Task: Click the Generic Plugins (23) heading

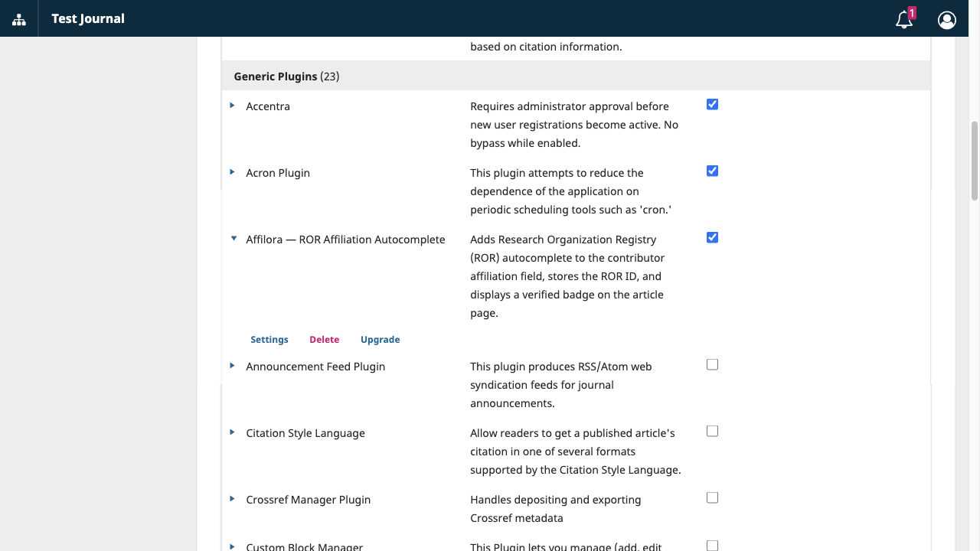Action: [x=286, y=77]
